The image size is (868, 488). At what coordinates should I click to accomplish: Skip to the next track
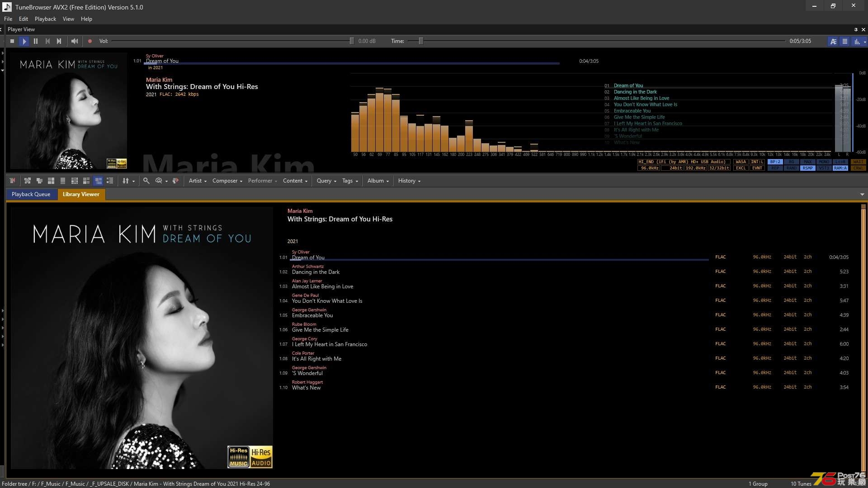click(59, 41)
